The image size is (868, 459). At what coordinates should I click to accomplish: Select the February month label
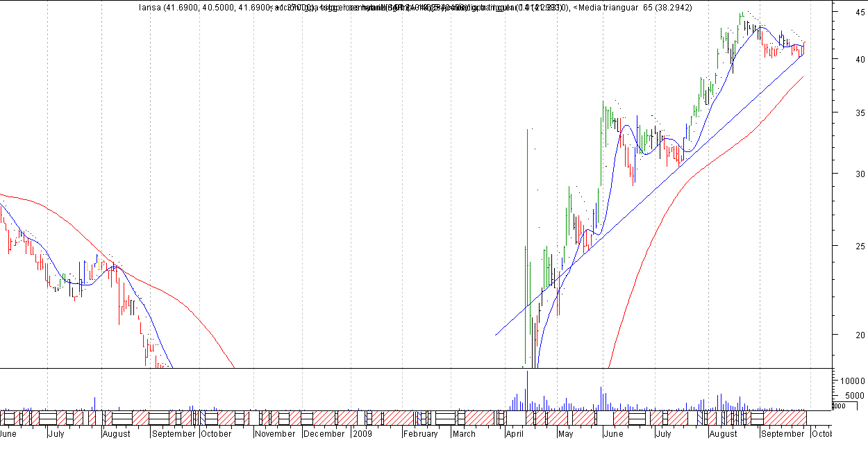point(421,434)
